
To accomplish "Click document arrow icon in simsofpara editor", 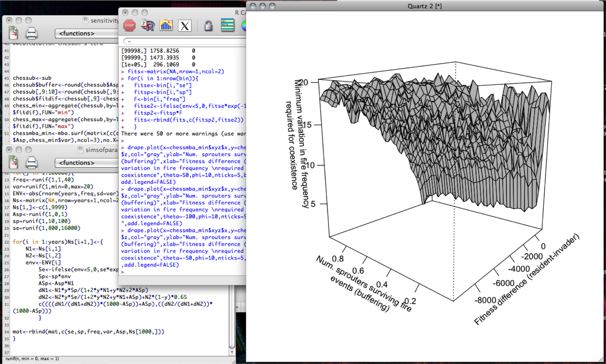I will (14, 163).
